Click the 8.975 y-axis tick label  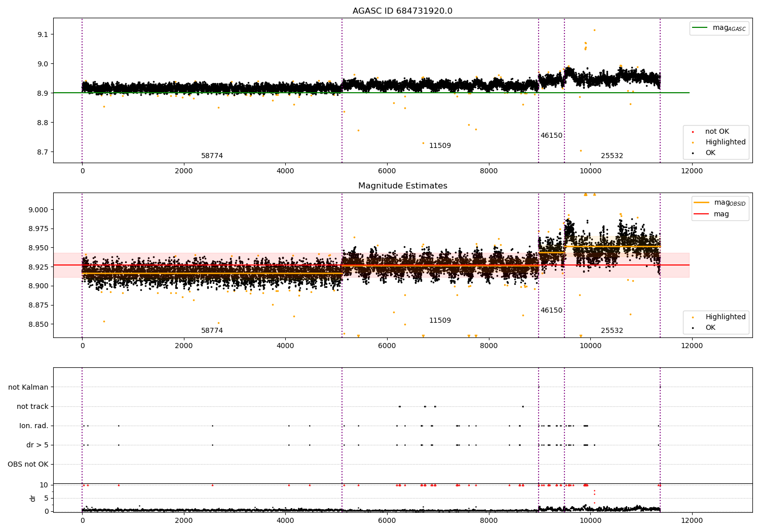[38, 229]
